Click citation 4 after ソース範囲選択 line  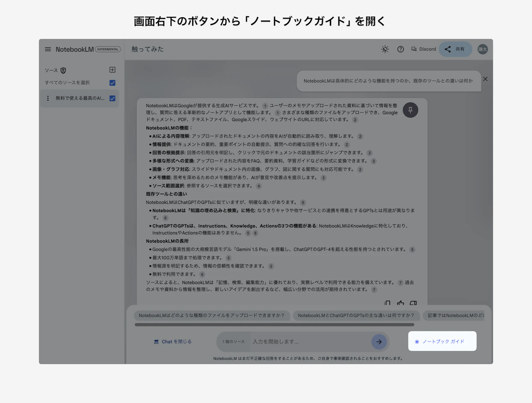click(259, 186)
